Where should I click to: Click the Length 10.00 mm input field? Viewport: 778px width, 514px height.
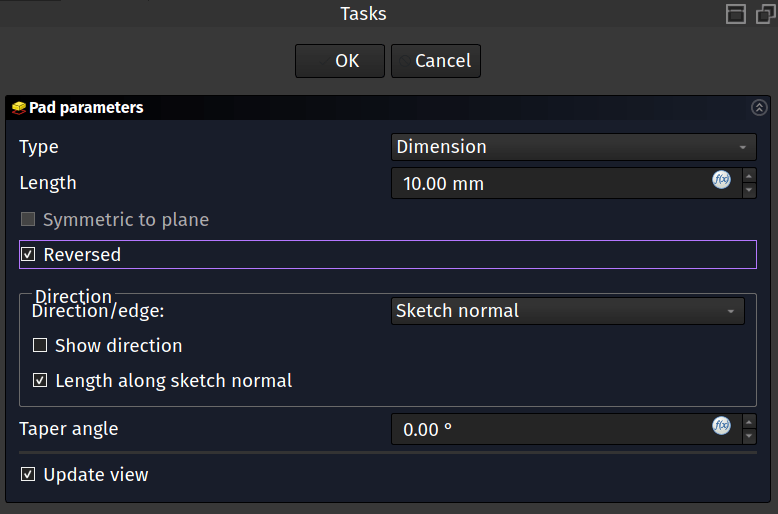pyautogui.click(x=550, y=184)
